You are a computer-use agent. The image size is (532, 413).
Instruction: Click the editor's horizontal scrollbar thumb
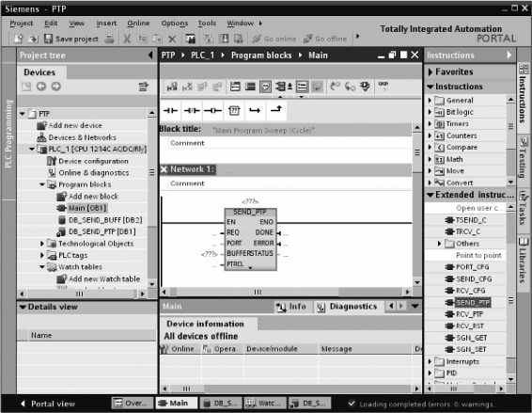[x=258, y=292]
